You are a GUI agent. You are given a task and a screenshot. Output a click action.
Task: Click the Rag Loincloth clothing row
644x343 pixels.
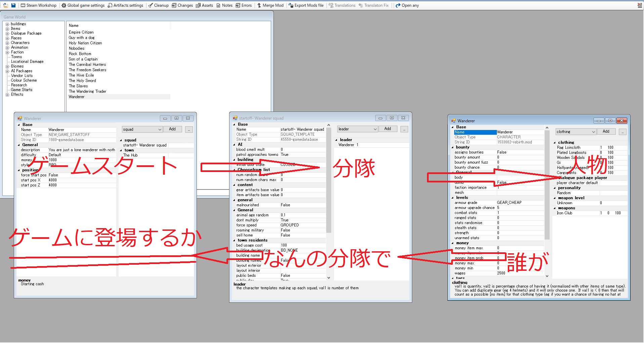590,147
